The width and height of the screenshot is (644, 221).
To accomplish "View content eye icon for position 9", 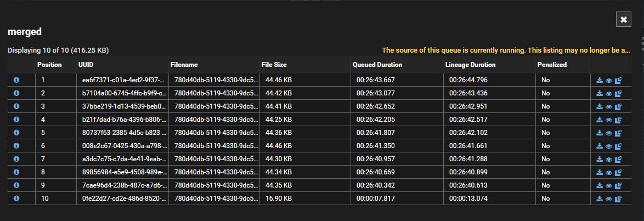I will pyautogui.click(x=609, y=186).
